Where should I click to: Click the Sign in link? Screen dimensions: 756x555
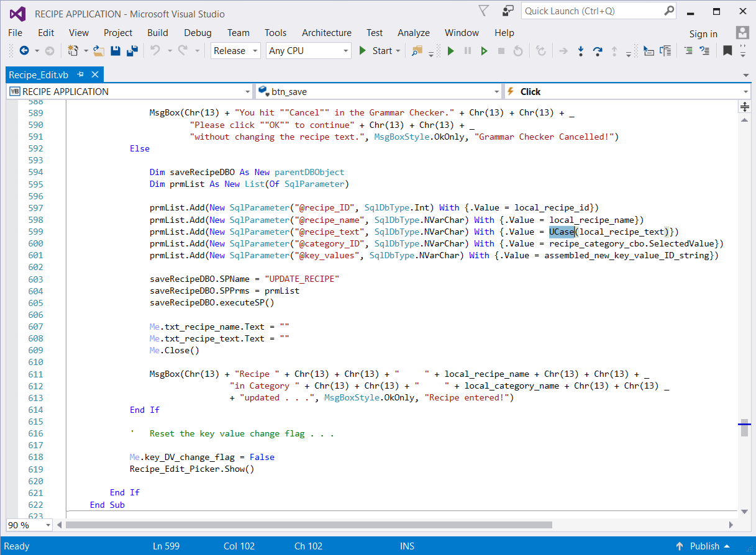703,34
